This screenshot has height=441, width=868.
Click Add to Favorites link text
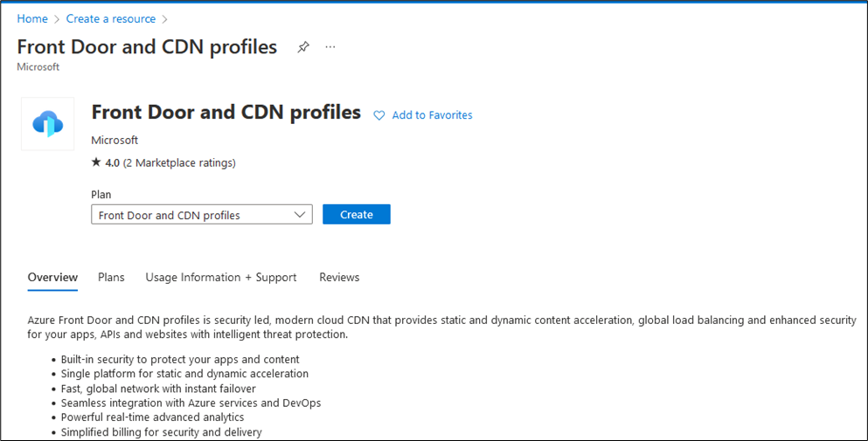pos(433,115)
